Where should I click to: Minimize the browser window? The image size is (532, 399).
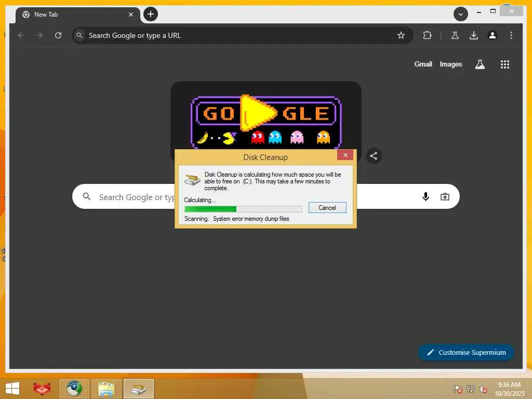478,12
